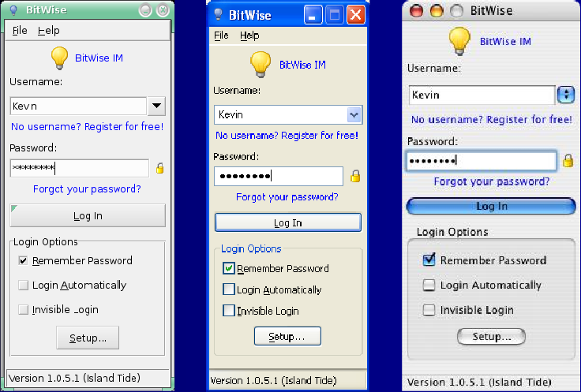Open Setup... in the Mac window
Viewport: 581px width, 392px height.
[491, 337]
